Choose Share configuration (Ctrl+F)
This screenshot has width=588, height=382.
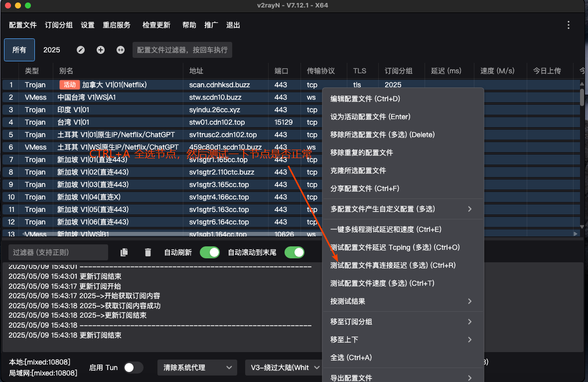pos(403,189)
